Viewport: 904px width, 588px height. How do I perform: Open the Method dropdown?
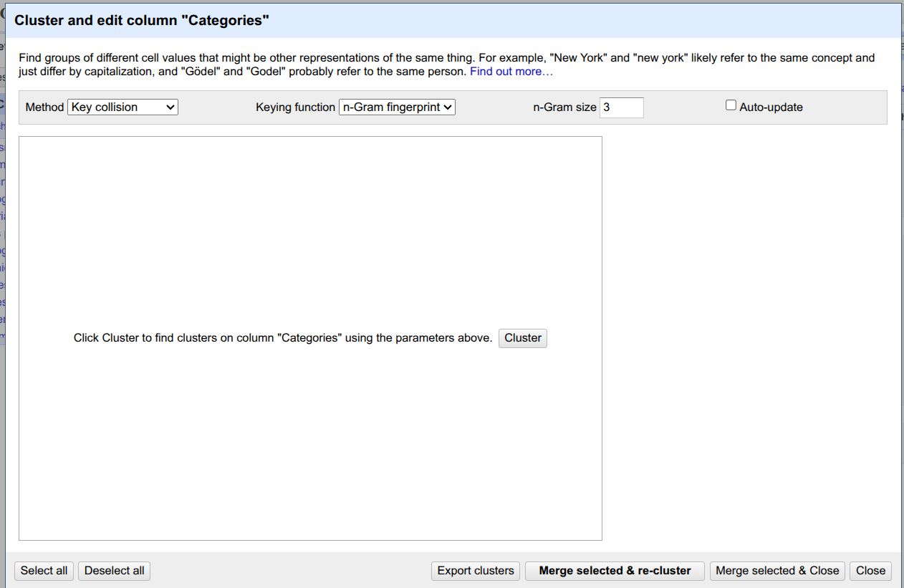pyautogui.click(x=122, y=107)
